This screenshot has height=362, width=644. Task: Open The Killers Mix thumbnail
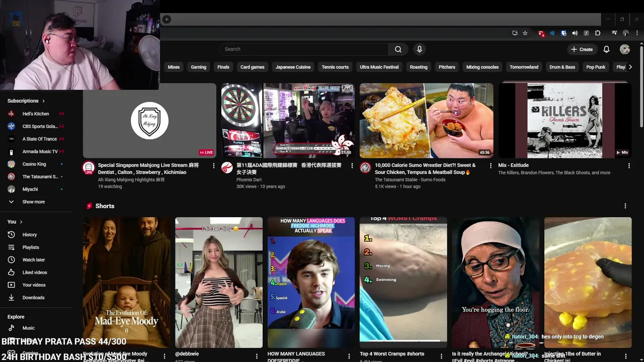[x=565, y=121]
